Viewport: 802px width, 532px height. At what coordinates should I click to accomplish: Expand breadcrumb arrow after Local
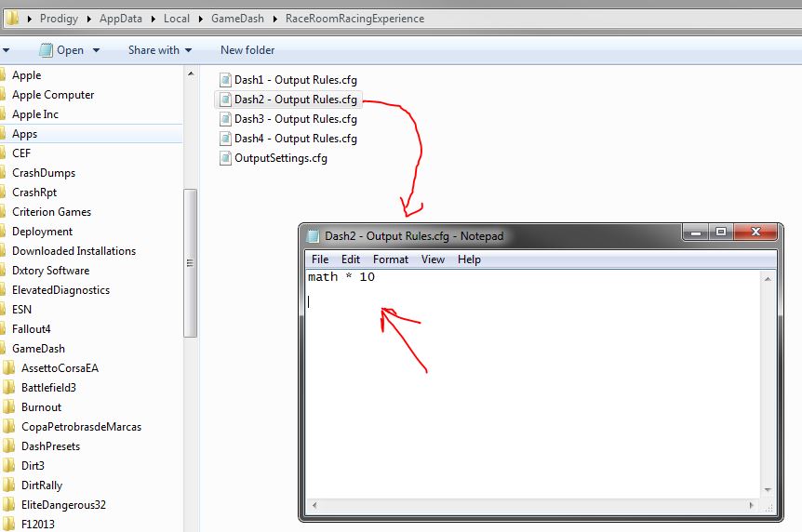pyautogui.click(x=201, y=19)
